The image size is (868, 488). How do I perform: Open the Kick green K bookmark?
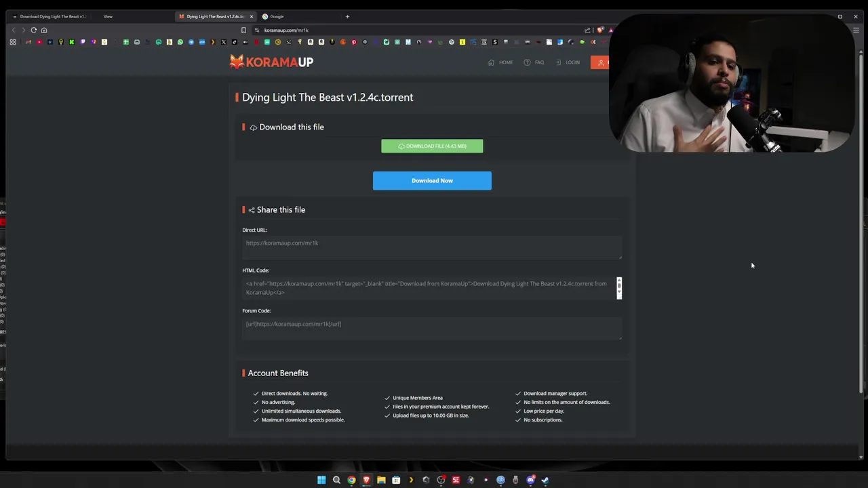[72, 42]
